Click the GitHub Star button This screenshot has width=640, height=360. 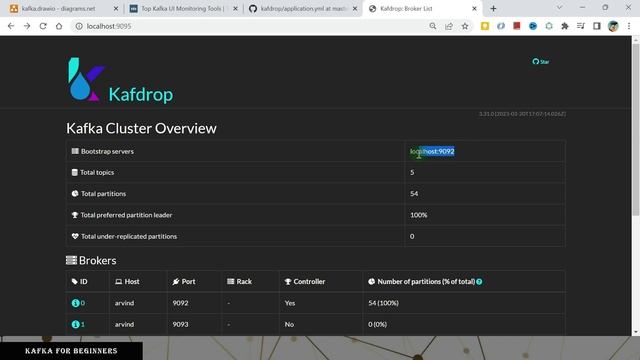click(x=540, y=62)
